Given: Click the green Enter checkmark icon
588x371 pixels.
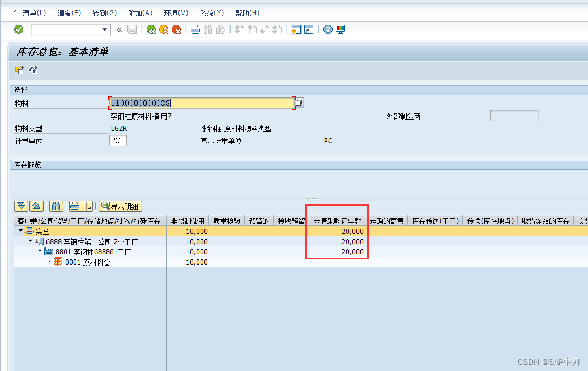Looking at the screenshot, I should coord(19,29).
